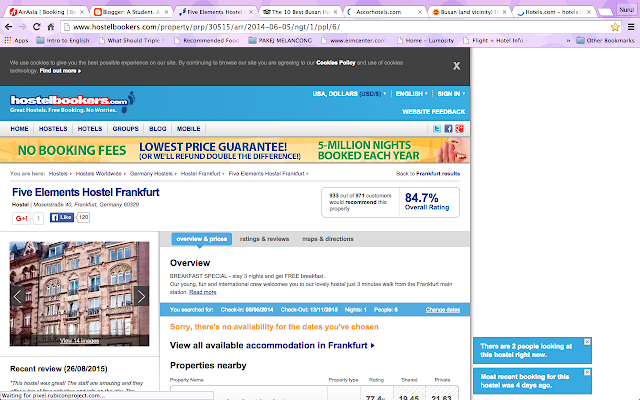Open the Google Plus social icon in nav bar

(460, 129)
